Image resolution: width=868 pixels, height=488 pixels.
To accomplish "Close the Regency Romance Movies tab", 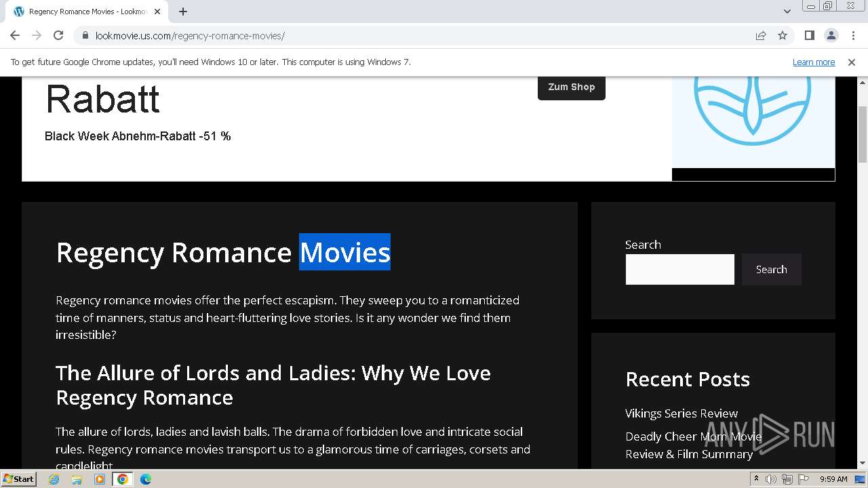I will coord(159,12).
